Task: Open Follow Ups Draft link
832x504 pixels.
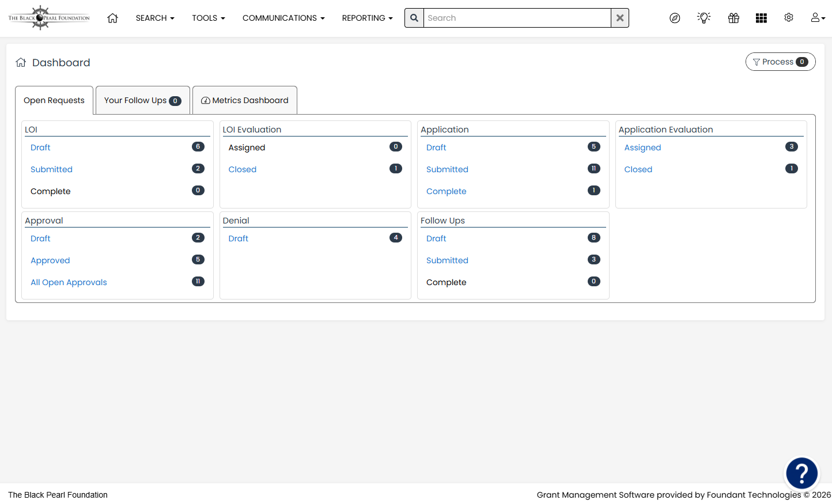Action: click(x=436, y=238)
